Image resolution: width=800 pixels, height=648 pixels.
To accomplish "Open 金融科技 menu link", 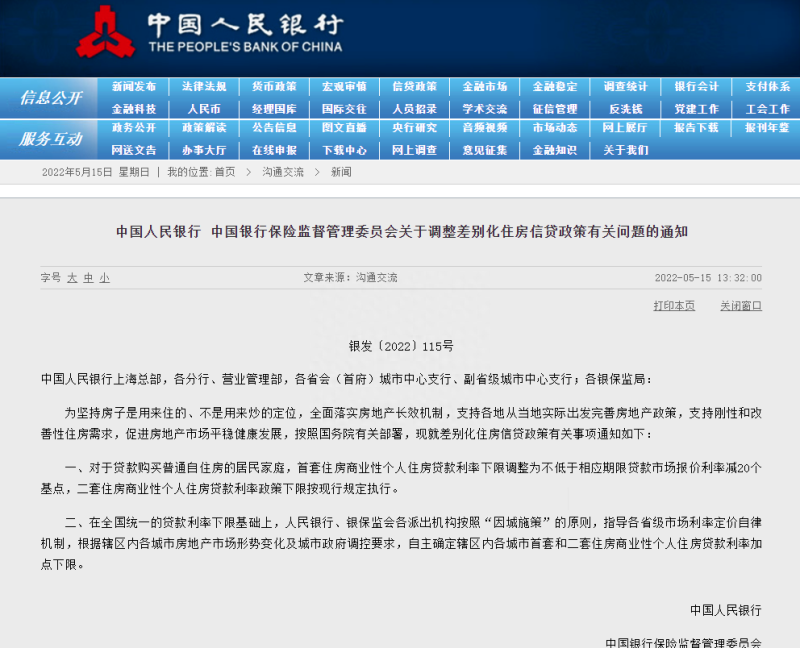I will (x=134, y=109).
